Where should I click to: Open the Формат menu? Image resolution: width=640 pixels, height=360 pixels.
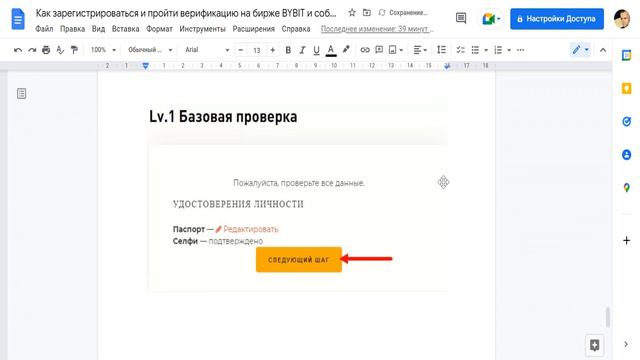tap(159, 29)
